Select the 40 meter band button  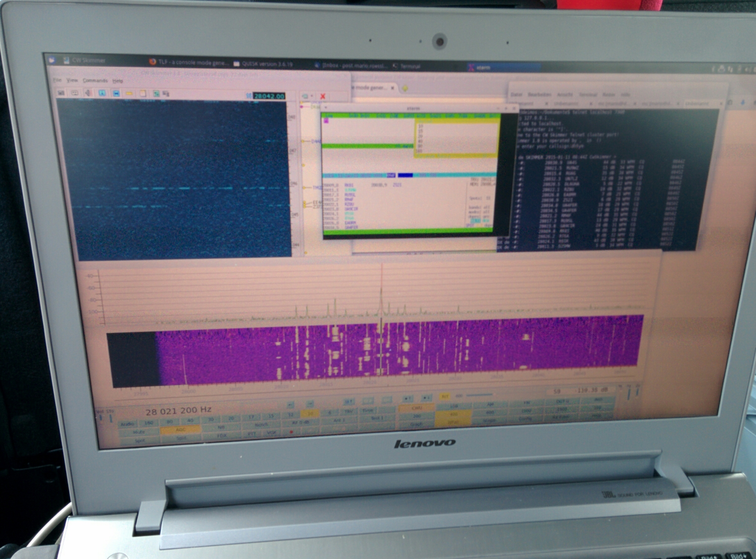(190, 420)
